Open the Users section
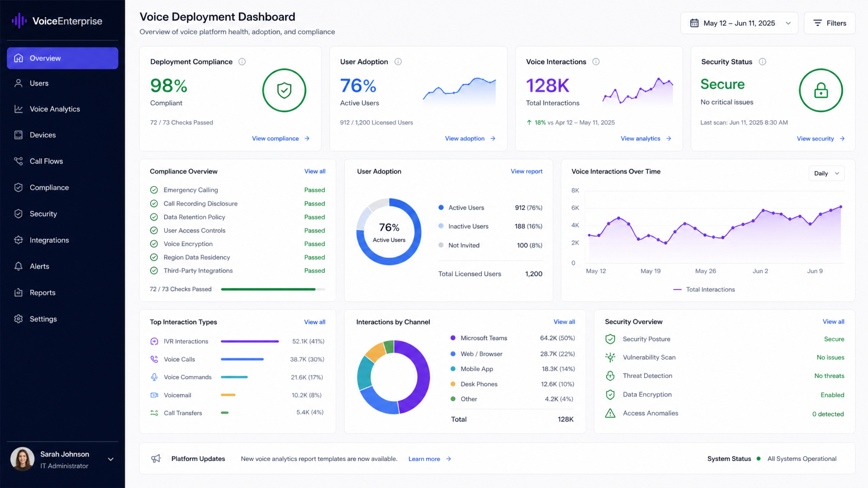The height and width of the screenshot is (488, 868). click(62, 83)
